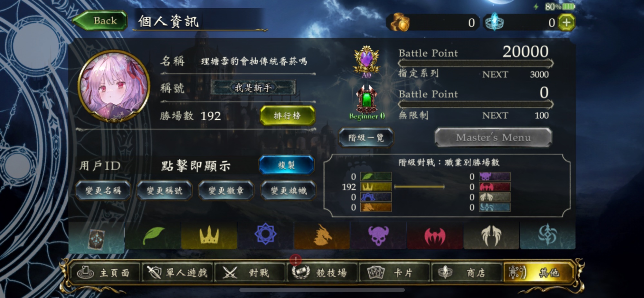
Task: Open the 商店 shop tab
Action: click(467, 273)
